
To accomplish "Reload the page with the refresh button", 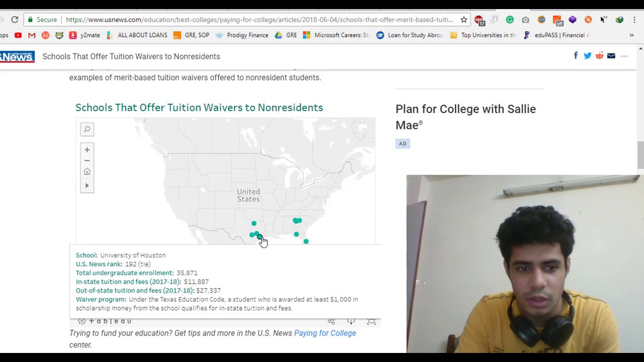I will tap(15, 20).
